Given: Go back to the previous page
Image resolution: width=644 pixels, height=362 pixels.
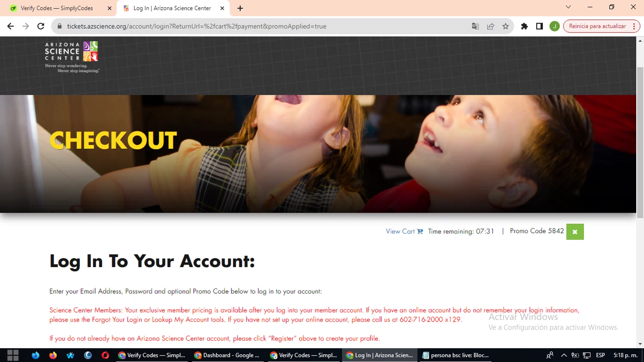Looking at the screenshot, I should tap(11, 26).
